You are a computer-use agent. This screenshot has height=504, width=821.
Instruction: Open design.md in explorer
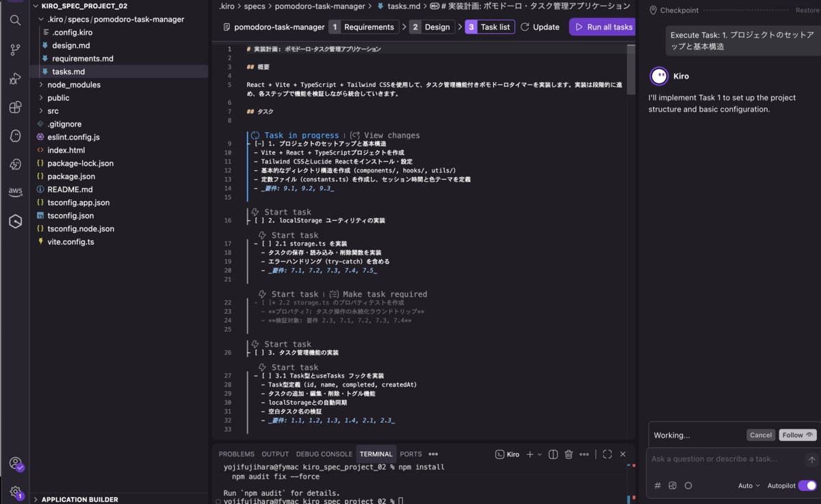point(70,45)
